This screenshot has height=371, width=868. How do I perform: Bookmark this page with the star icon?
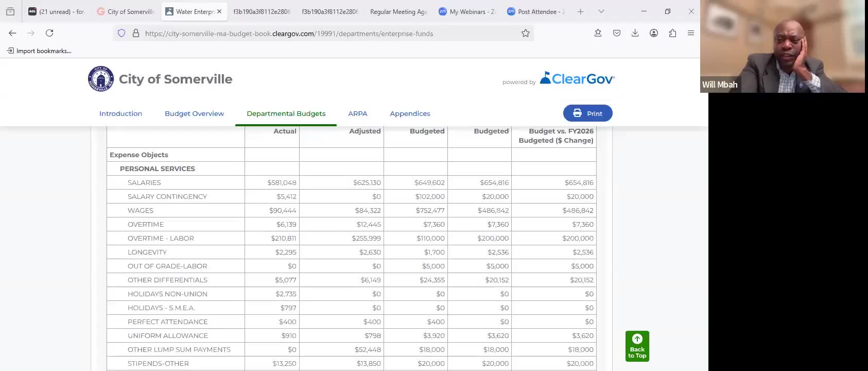point(525,33)
